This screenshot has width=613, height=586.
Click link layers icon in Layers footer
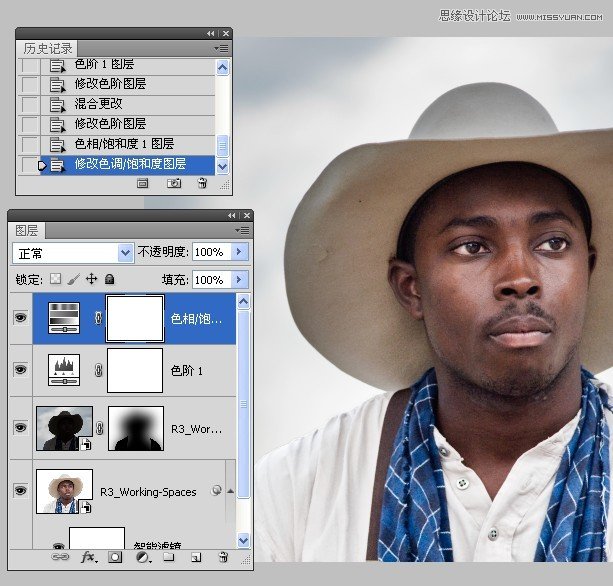tap(60, 557)
